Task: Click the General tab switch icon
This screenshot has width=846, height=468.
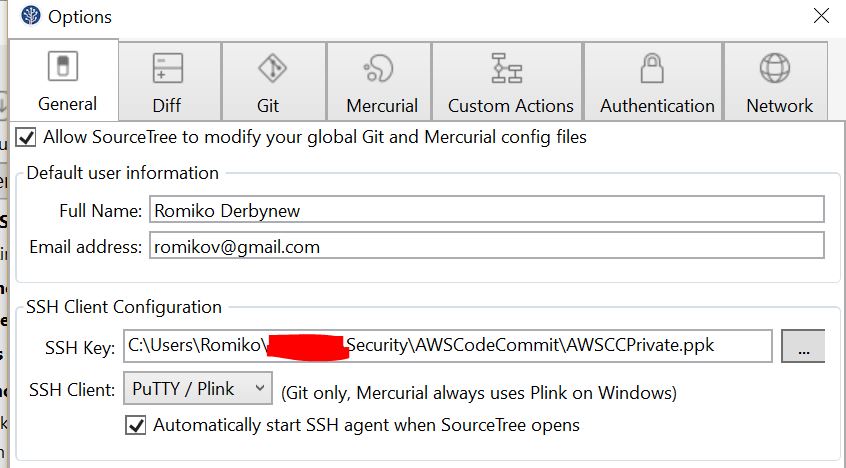Action: point(63,68)
